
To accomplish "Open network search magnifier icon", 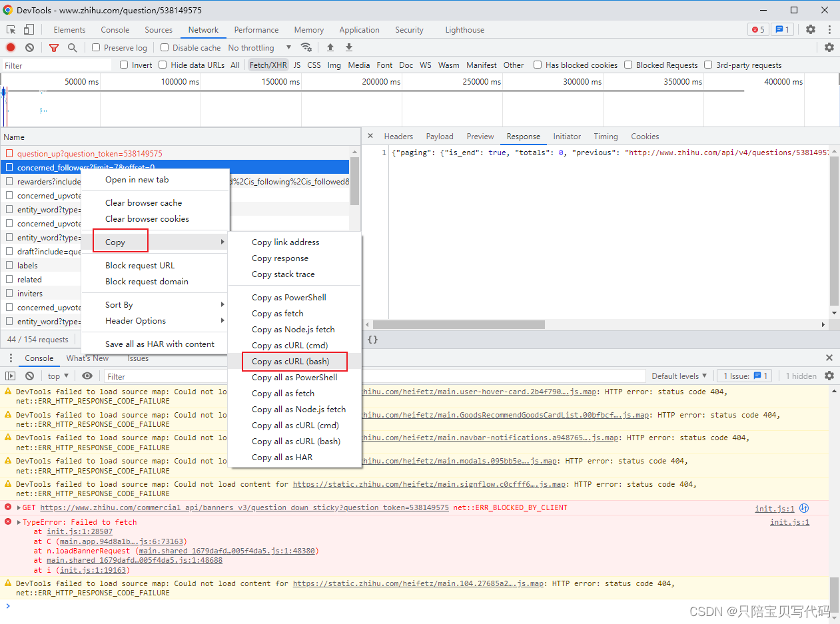I will [x=73, y=47].
